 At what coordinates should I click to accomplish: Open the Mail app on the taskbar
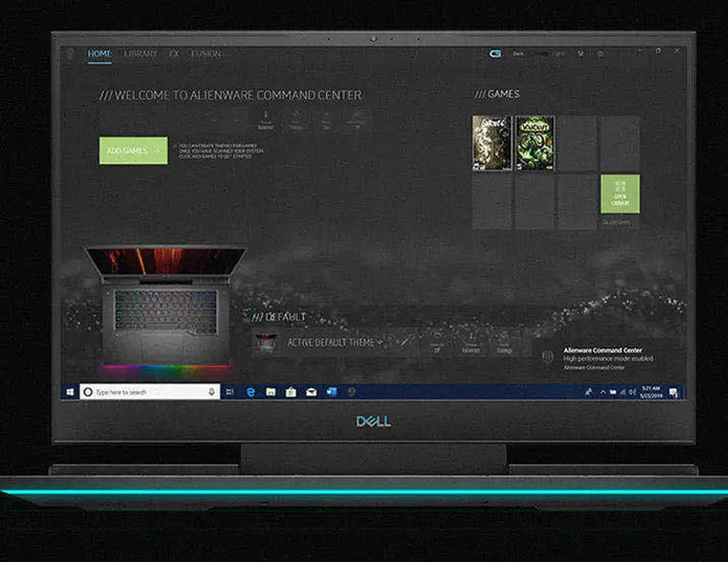click(312, 392)
